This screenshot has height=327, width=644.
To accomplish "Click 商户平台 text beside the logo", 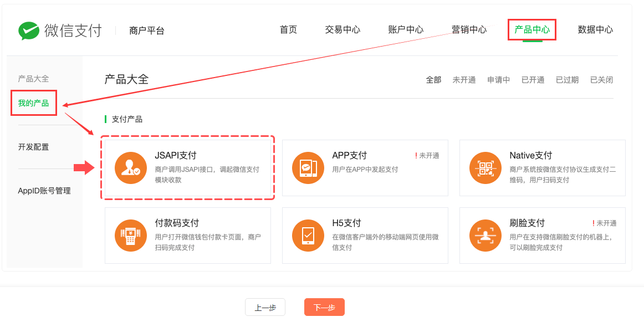I will (x=147, y=31).
